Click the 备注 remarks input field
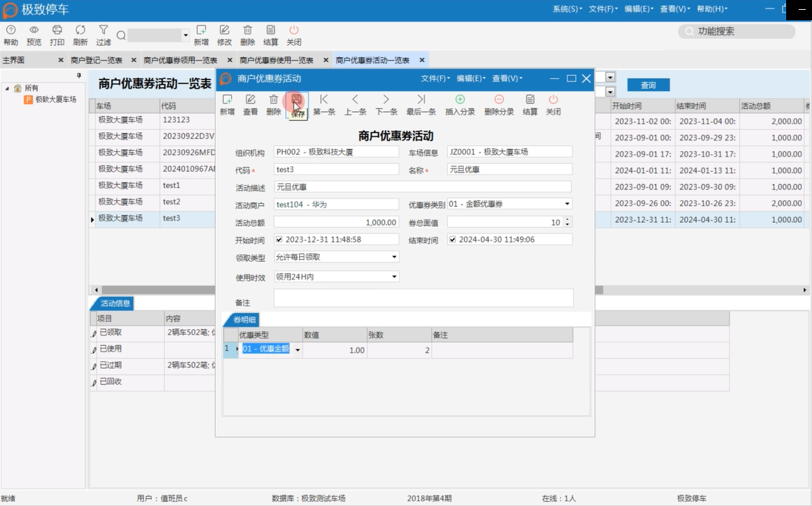 (423, 298)
